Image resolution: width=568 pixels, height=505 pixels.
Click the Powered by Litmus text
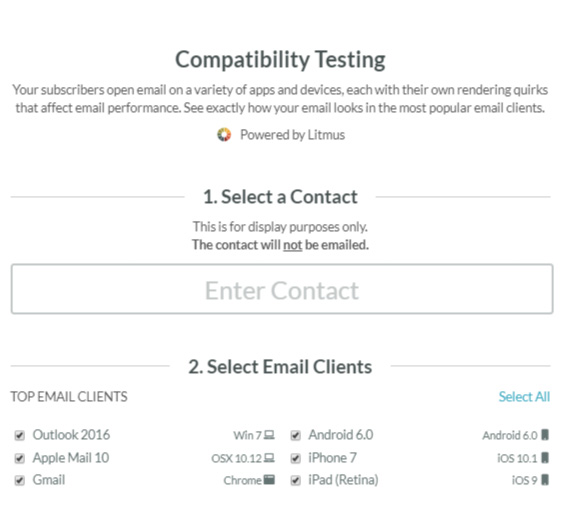click(292, 135)
